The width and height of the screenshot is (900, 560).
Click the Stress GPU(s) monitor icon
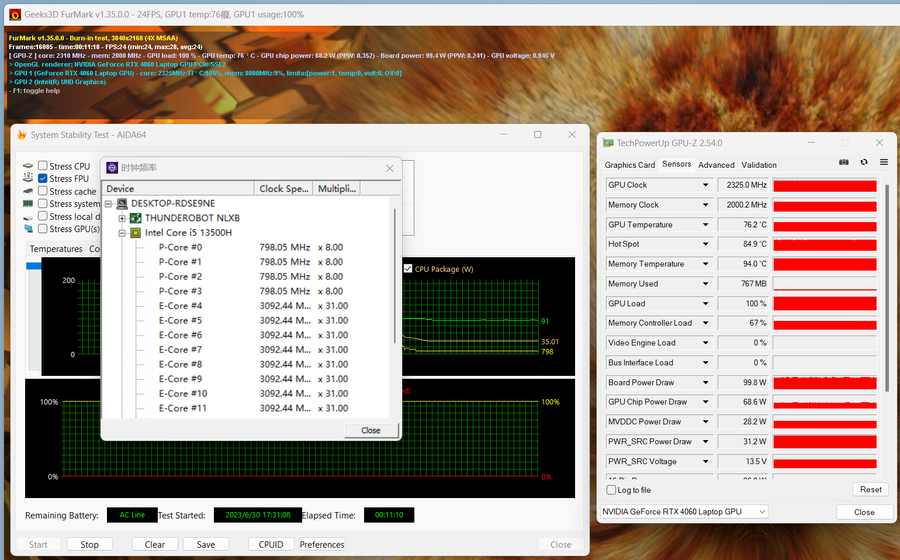click(x=28, y=229)
